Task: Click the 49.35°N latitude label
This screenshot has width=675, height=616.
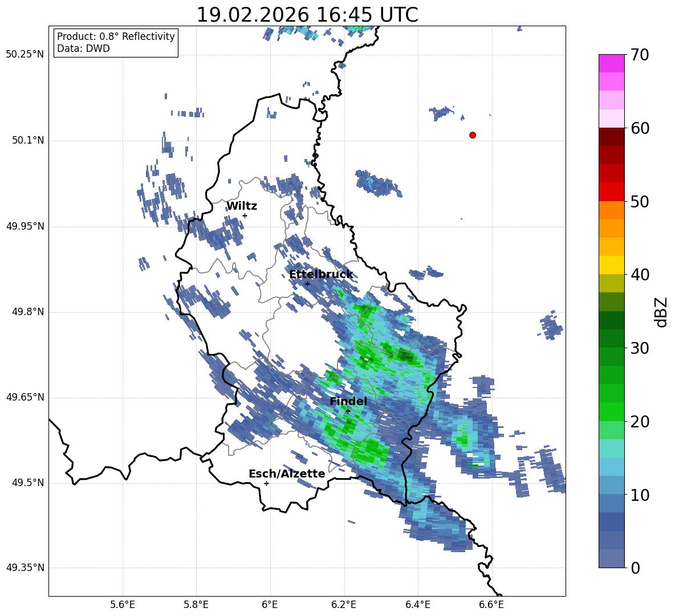Action: [25, 568]
